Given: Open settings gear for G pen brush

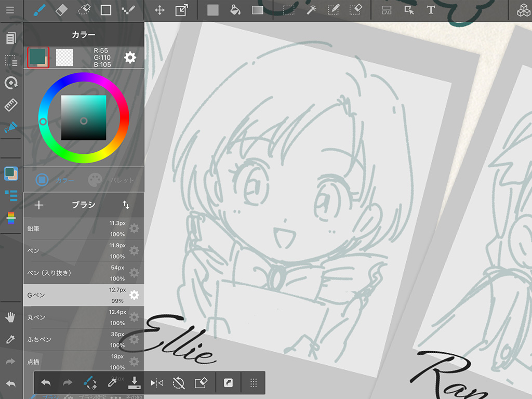Looking at the screenshot, I should 134,295.
